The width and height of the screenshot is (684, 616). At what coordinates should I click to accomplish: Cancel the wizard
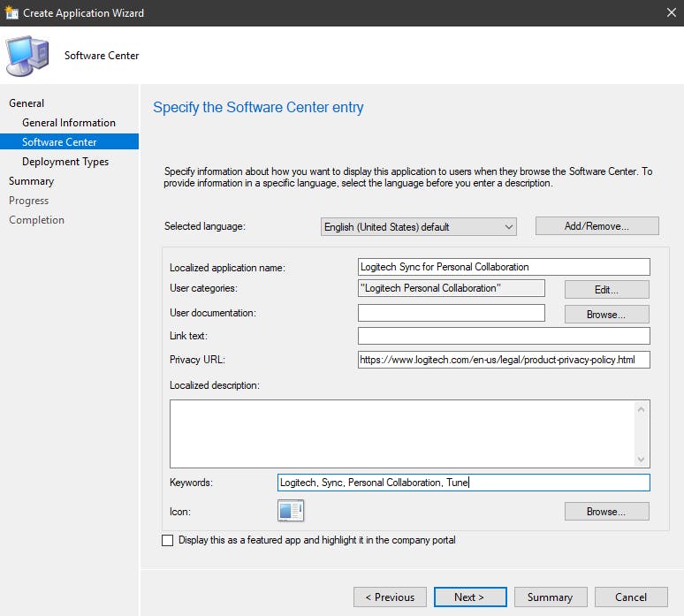pos(631,597)
